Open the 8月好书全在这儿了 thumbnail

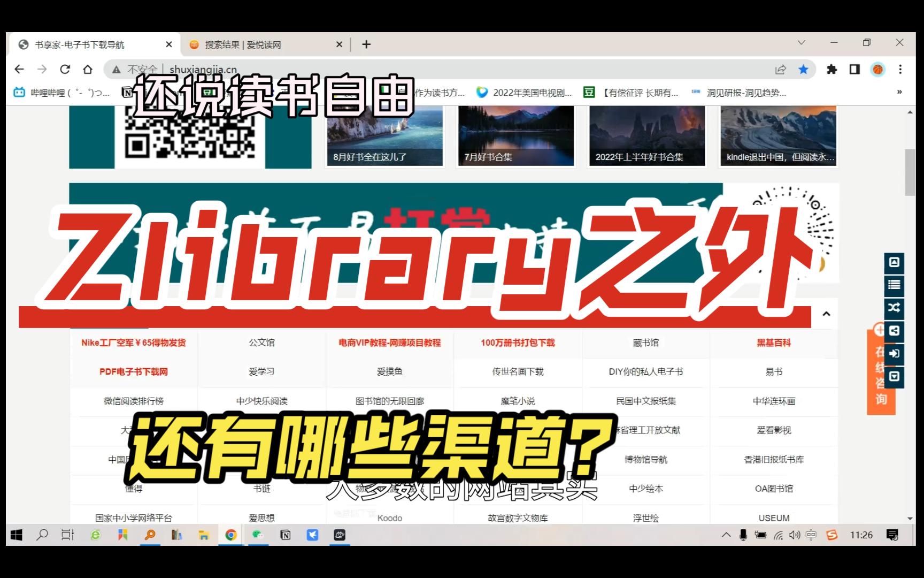coord(384,136)
